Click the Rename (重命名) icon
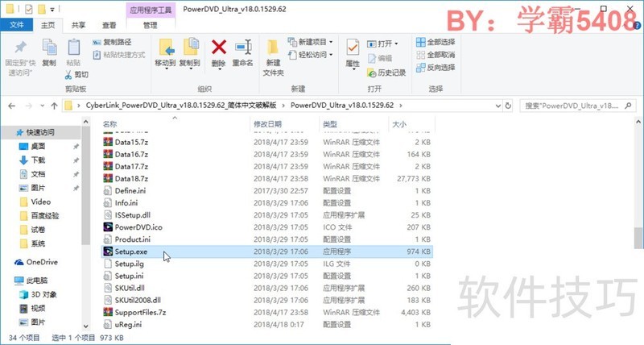Screen dimensions: 644x345 (x=243, y=47)
